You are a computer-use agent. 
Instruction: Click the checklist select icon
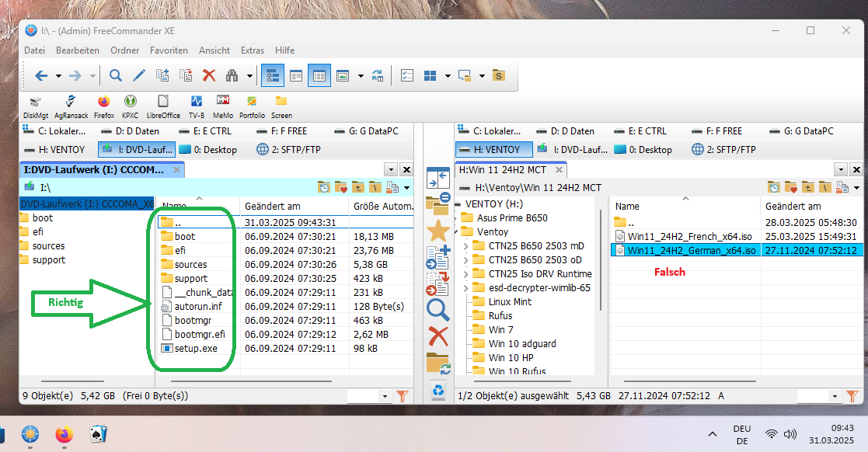point(407,76)
